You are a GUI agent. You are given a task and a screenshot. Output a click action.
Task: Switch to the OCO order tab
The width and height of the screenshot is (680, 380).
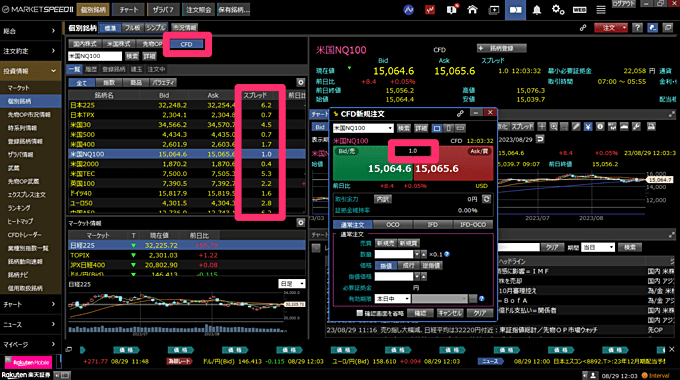pos(392,225)
